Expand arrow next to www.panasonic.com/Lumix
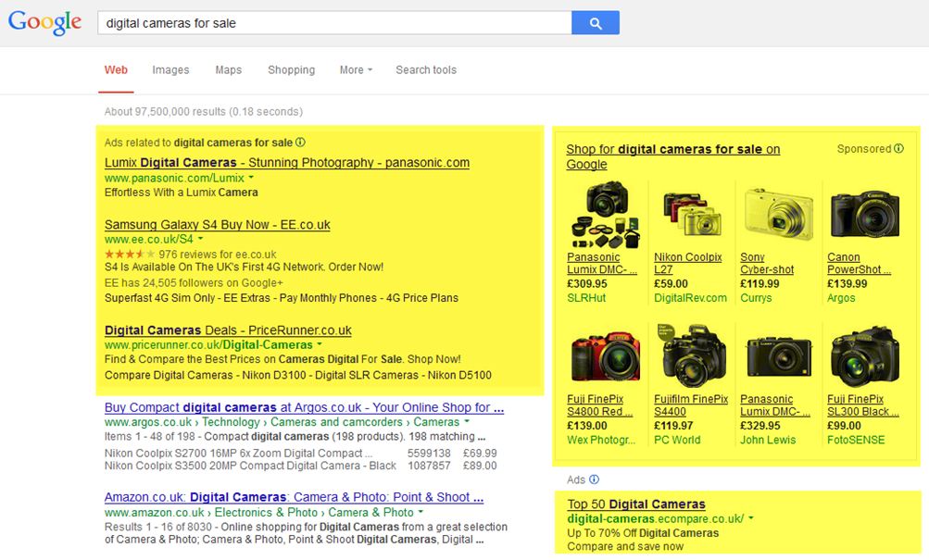Viewport: 929px width, 560px height. coord(251,177)
